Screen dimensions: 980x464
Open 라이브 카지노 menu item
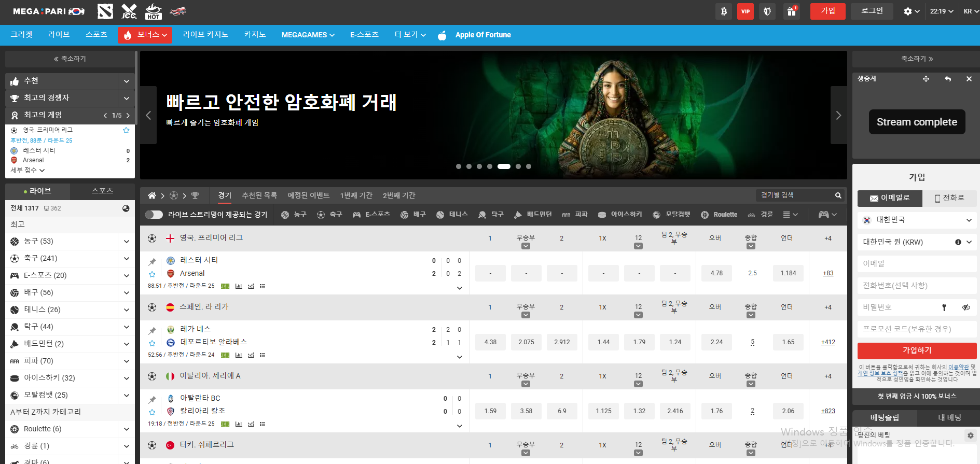205,35
